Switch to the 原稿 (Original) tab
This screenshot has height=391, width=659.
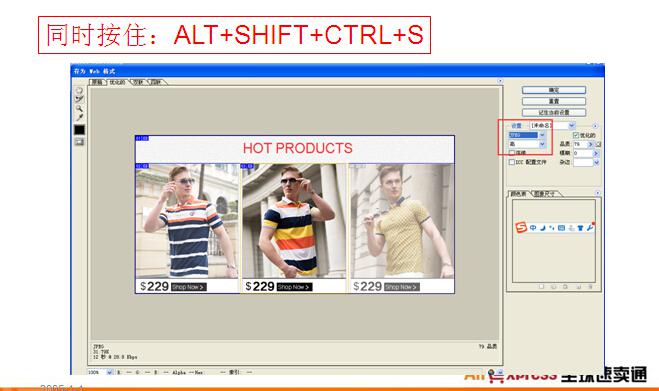(98, 82)
